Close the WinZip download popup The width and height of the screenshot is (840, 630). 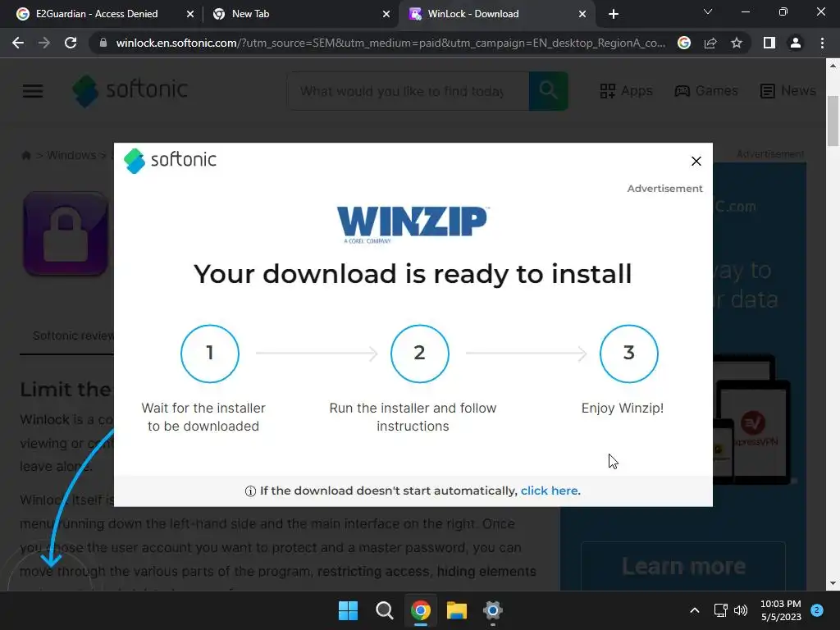point(696,162)
